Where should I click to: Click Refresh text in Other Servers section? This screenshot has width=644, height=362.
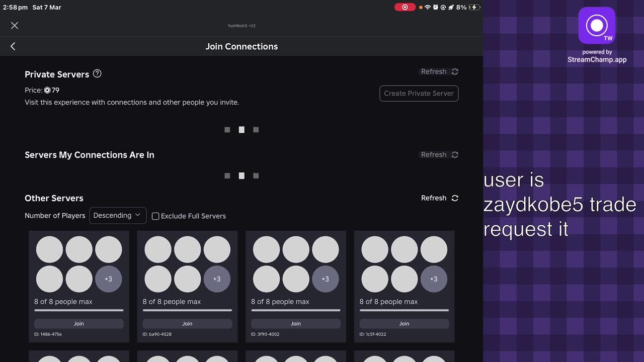point(434,198)
